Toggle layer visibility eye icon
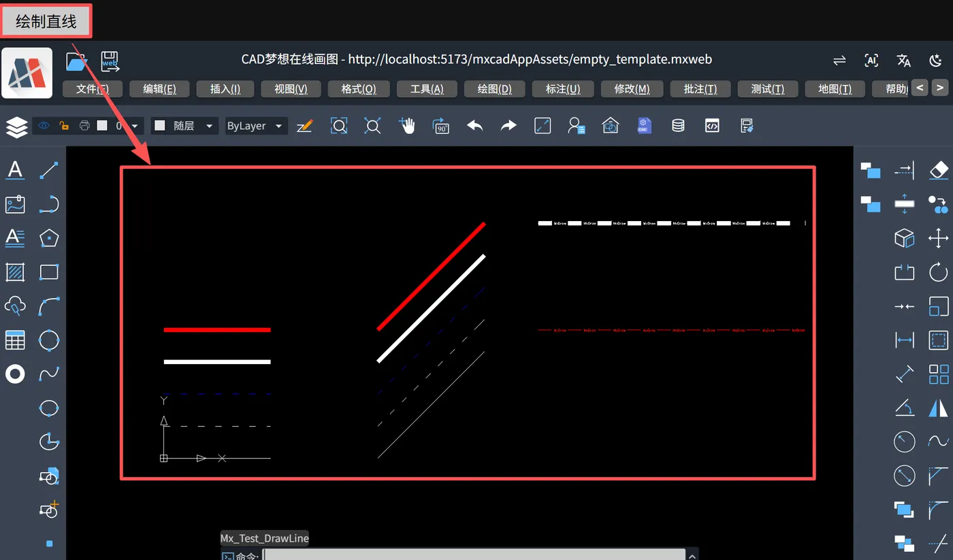 [44, 125]
